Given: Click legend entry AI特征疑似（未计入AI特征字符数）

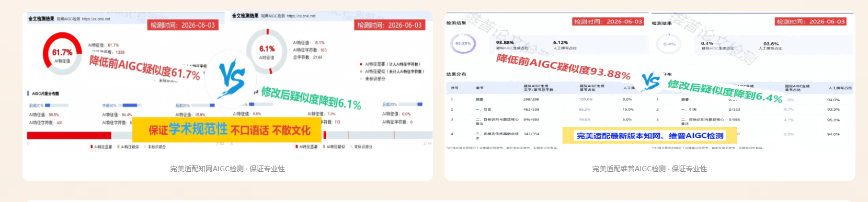Looking at the screenshot, I should point(392,72).
